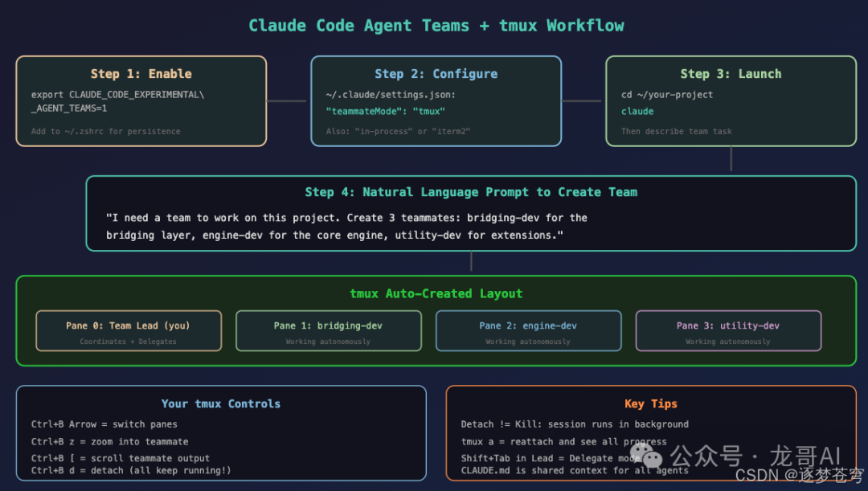868x491 pixels.
Task: Click the prompt line starting "I need a team"
Action: pyautogui.click(x=346, y=218)
